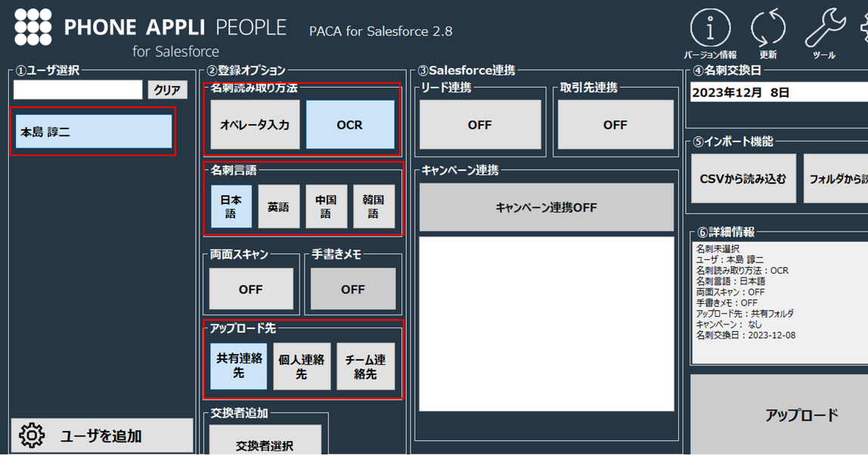Image resolution: width=868 pixels, height=456 pixels.
Task: Select user 本島 諄二 in list
Action: point(94,131)
